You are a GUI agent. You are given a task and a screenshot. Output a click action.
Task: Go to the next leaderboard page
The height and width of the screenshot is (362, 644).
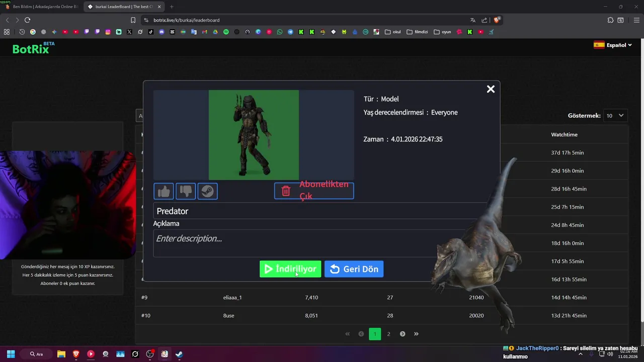[x=403, y=334]
